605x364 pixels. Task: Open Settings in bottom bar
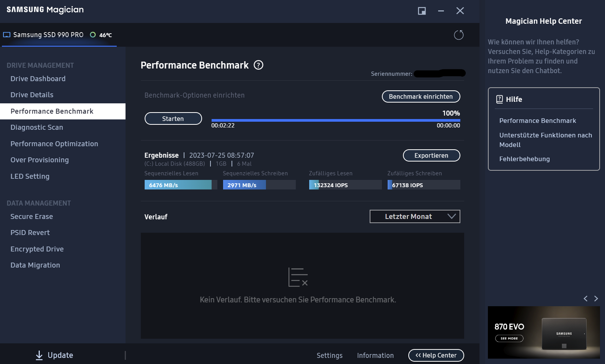[x=329, y=356]
